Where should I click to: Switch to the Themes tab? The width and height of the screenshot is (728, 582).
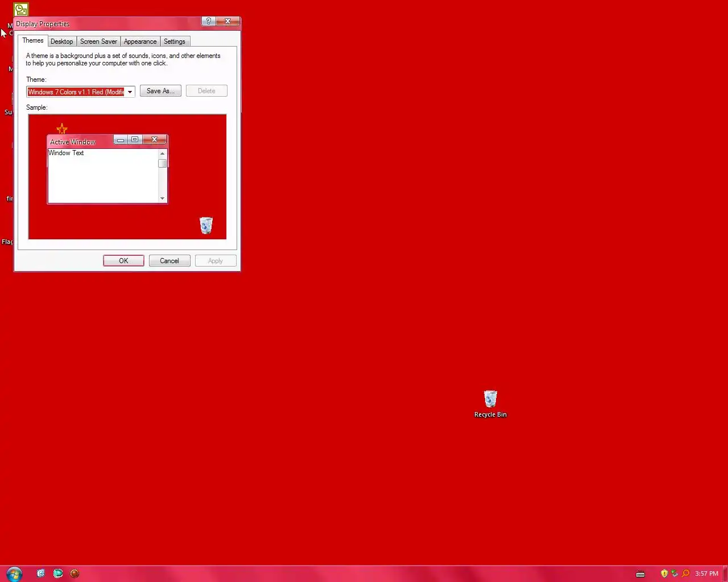[33, 40]
